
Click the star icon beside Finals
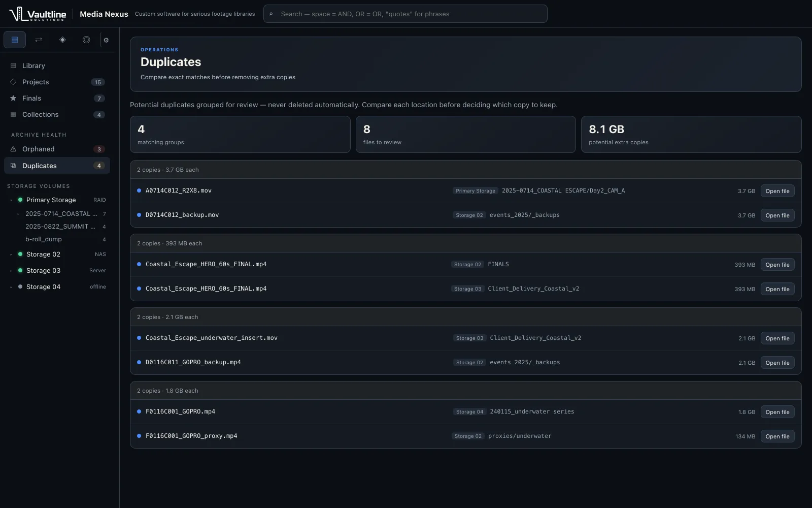click(x=13, y=98)
